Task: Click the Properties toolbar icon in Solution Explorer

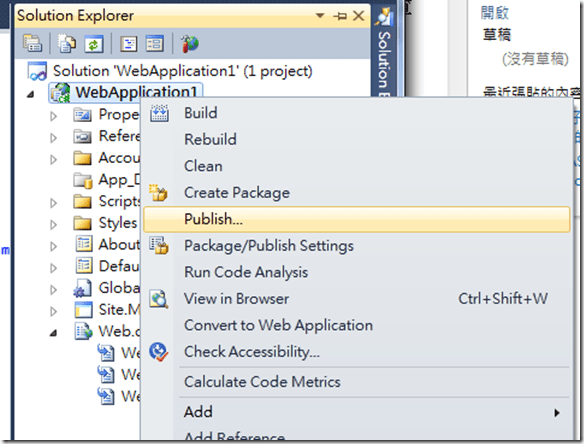Action: click(32, 44)
